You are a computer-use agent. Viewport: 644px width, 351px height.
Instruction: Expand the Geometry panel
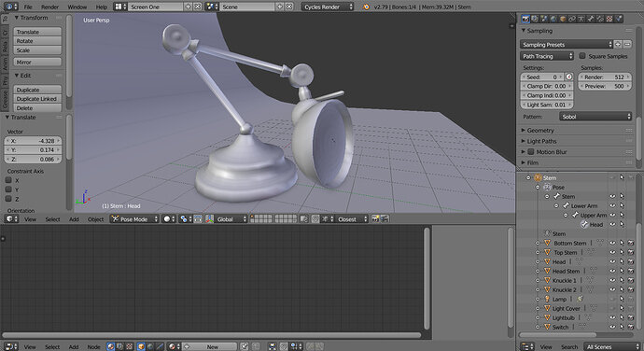[x=540, y=131]
